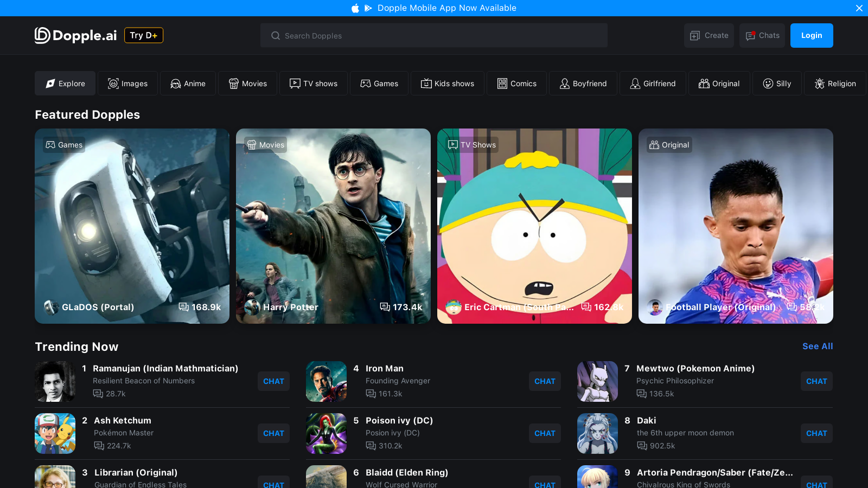Select the Explore category tab
Image resolution: width=868 pixels, height=488 pixels.
(65, 84)
